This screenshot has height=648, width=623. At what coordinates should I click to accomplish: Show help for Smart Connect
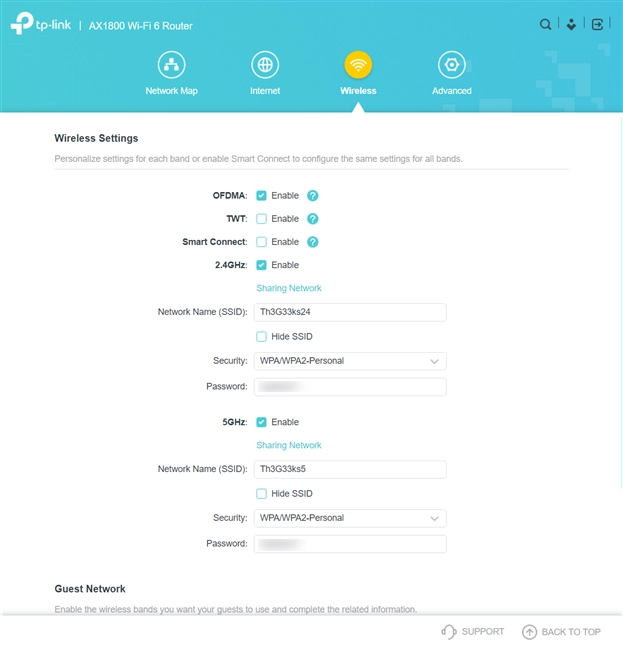click(313, 242)
